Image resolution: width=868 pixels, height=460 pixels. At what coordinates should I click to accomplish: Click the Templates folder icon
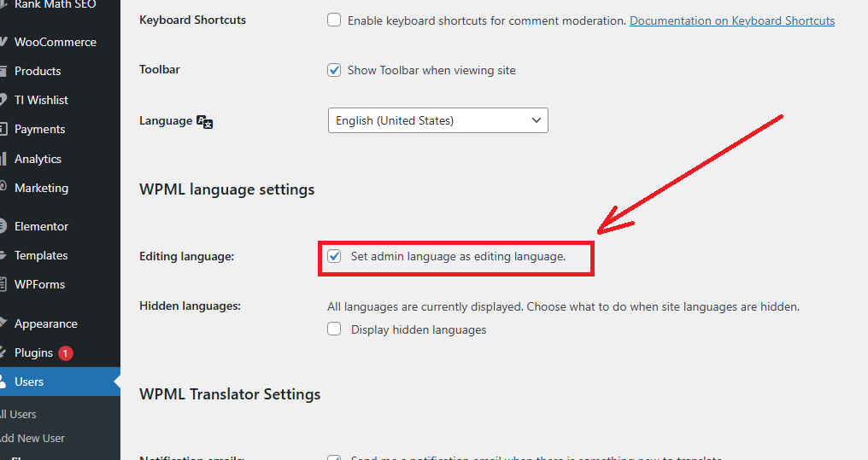click(x=3, y=255)
